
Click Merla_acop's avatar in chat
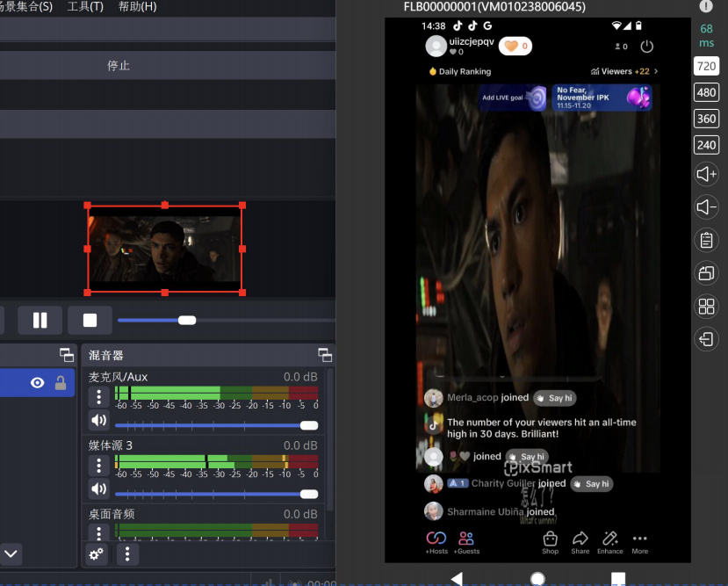[434, 398]
